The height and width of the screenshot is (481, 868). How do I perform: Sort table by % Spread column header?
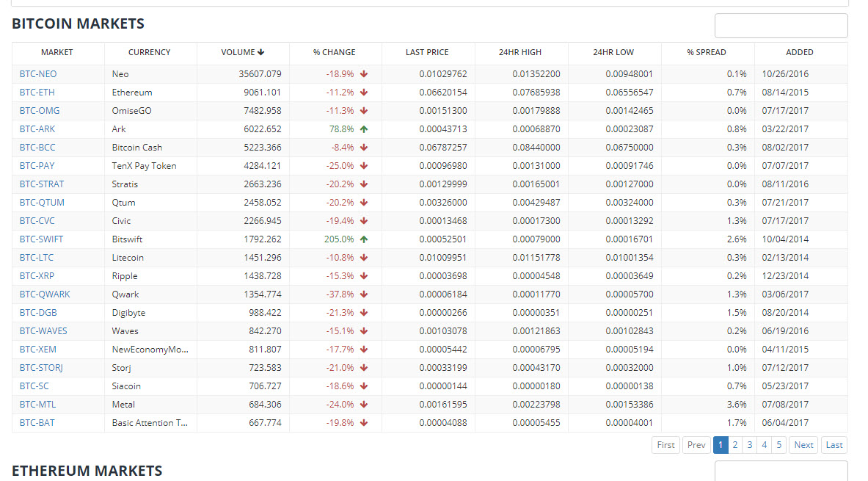(x=707, y=52)
